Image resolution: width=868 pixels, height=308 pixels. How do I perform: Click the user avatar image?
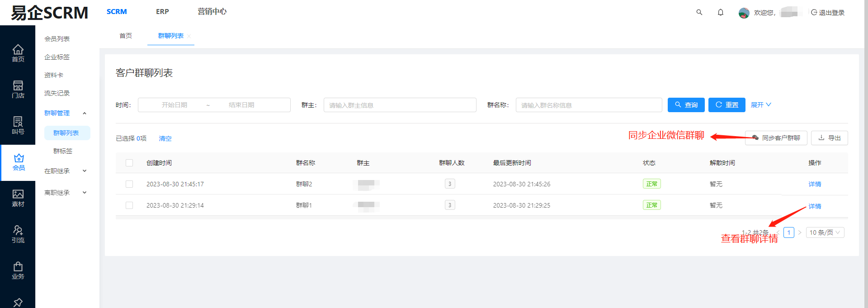pyautogui.click(x=744, y=13)
